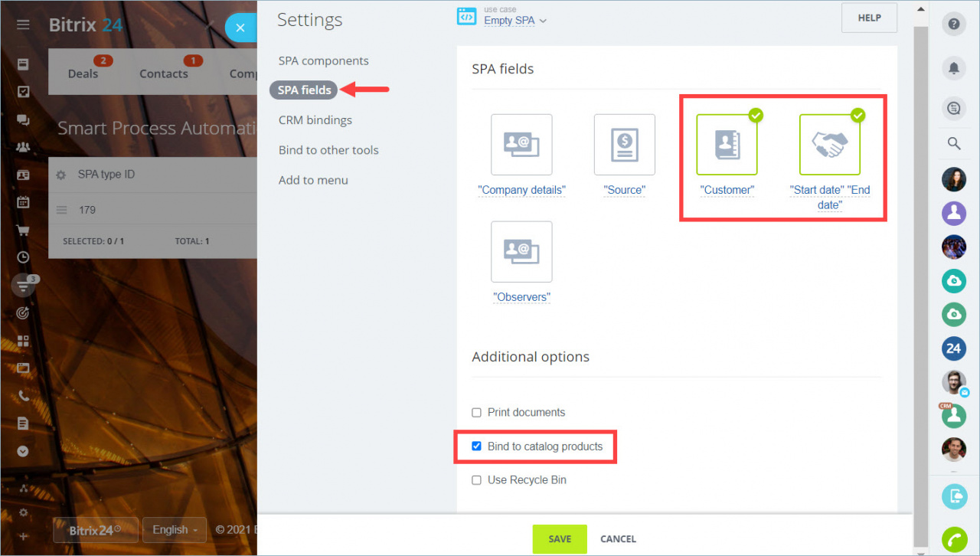Select the Company details field tile
Viewport: 980px width, 556px height.
click(x=521, y=145)
